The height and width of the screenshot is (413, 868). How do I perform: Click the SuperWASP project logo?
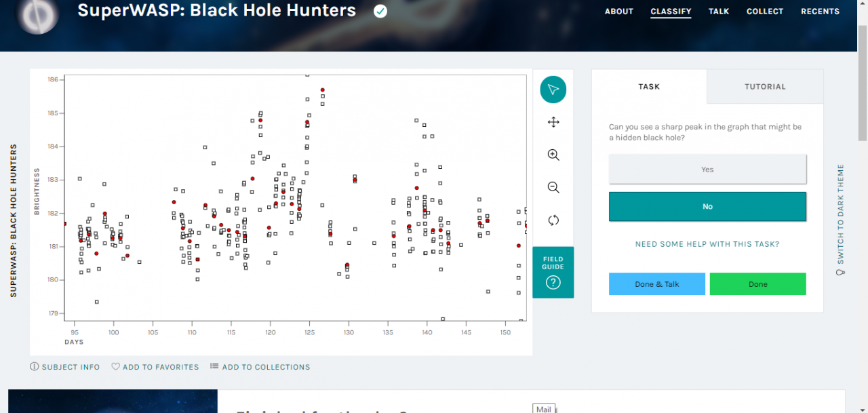[x=37, y=14]
